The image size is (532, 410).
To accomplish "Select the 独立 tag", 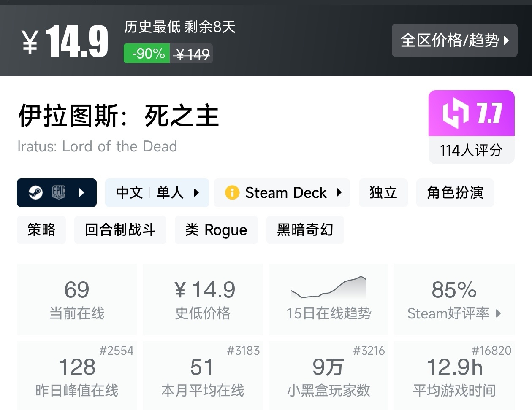I will click(x=383, y=193).
